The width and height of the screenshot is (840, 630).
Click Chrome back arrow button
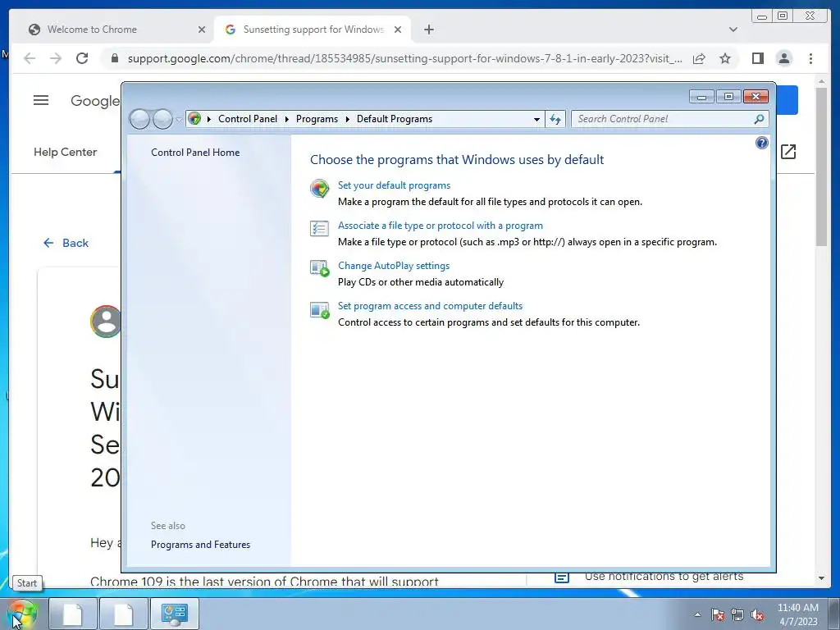coord(30,58)
